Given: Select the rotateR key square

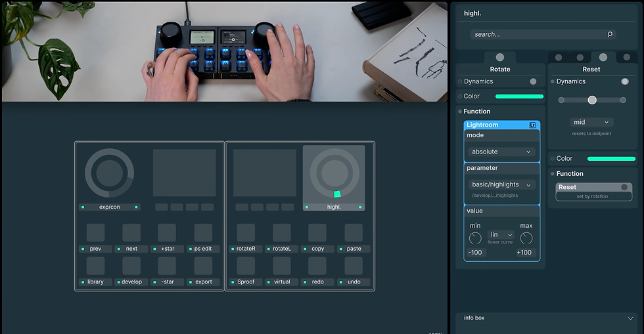Looking at the screenshot, I should pyautogui.click(x=246, y=233).
